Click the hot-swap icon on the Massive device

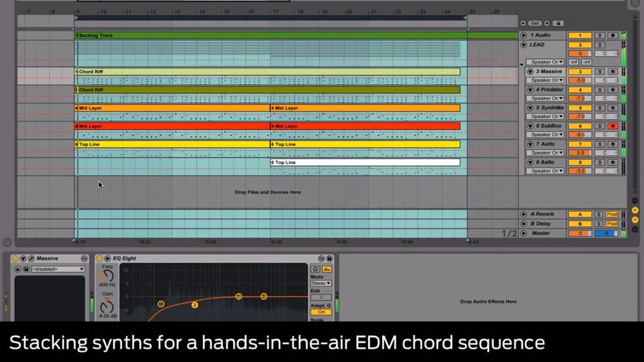[x=84, y=258]
